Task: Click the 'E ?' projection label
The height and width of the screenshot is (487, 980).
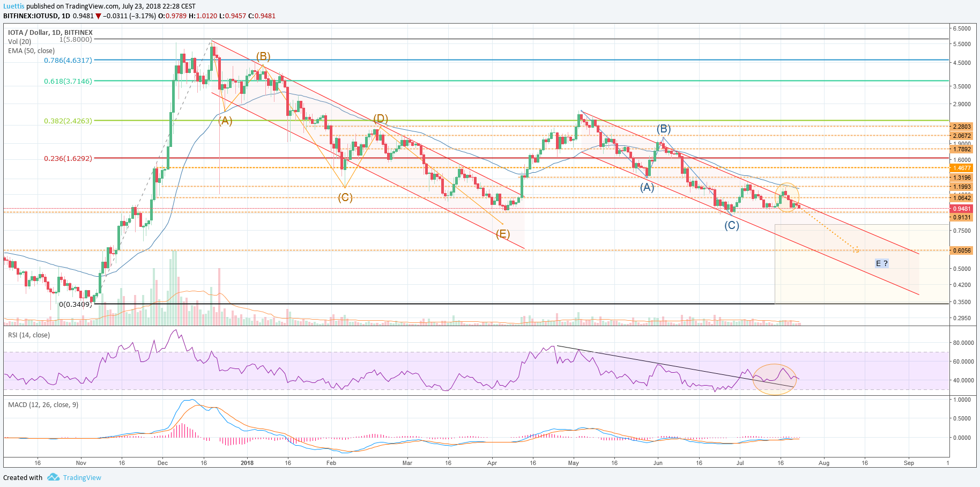Action: 881,263
